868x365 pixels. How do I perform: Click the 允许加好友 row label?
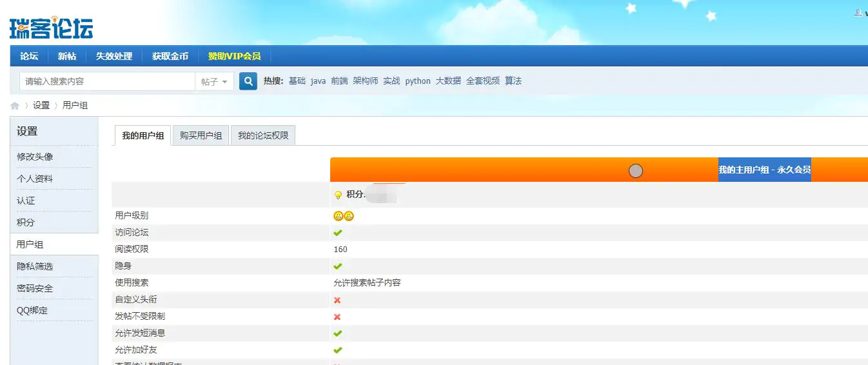click(135, 350)
